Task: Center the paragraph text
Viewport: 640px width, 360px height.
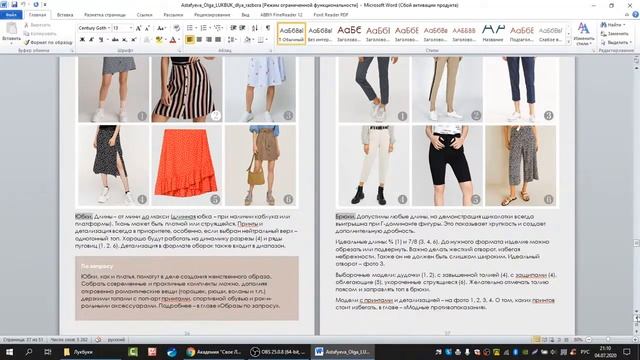Action: tap(199, 40)
